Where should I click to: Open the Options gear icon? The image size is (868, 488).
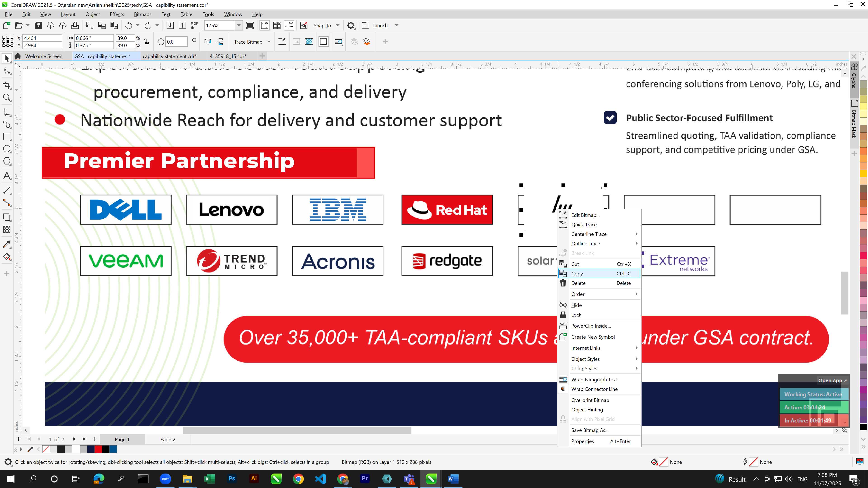coord(351,25)
